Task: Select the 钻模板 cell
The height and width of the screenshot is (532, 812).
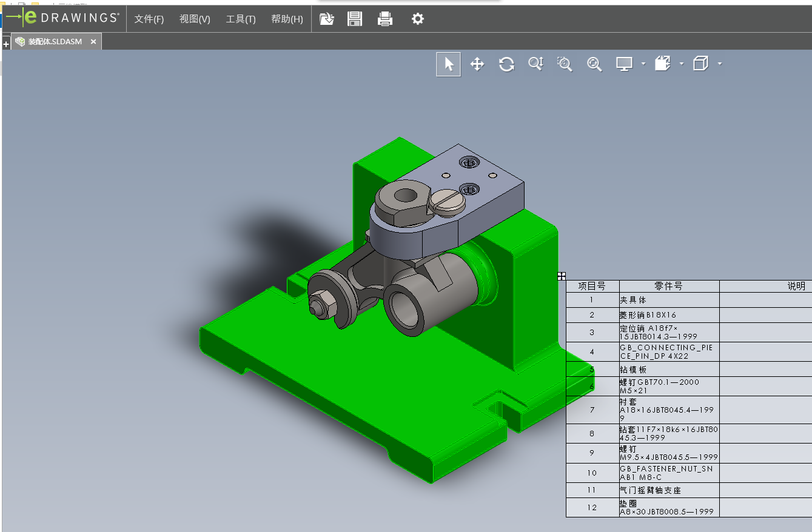Action: 669,369
